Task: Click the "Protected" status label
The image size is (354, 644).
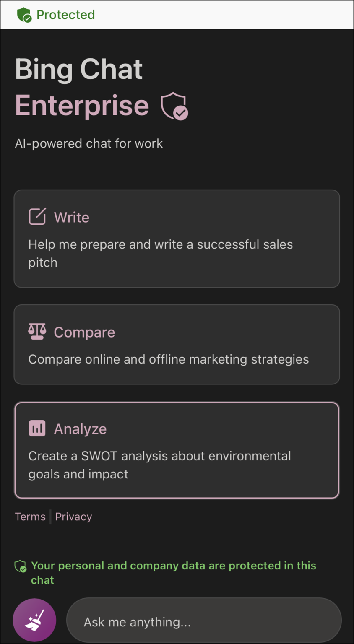Action: tap(65, 15)
